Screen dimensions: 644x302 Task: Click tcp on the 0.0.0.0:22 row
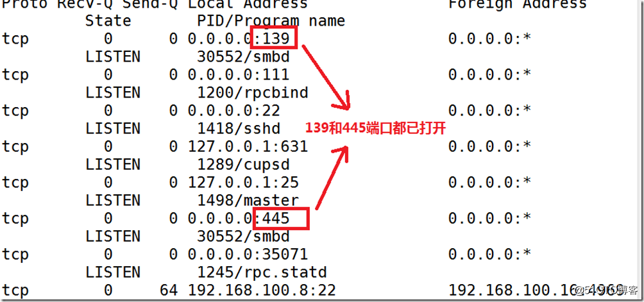point(15,111)
